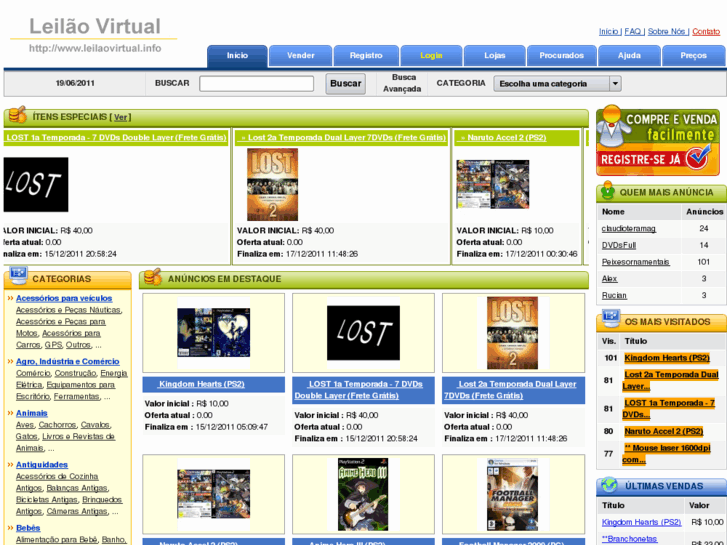
Task: Open LOST 1a Temporada featured listing link
Action: [358, 390]
